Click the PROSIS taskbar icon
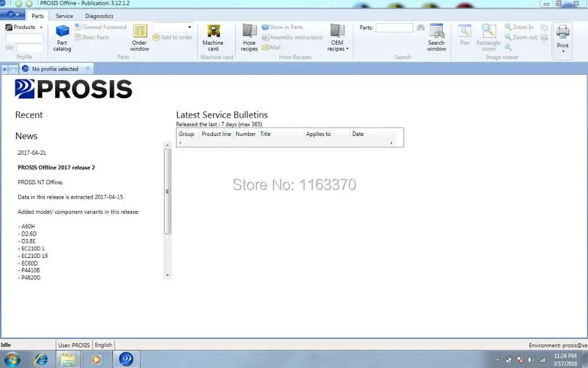Screen dimensions: 588x368 pos(126,359)
